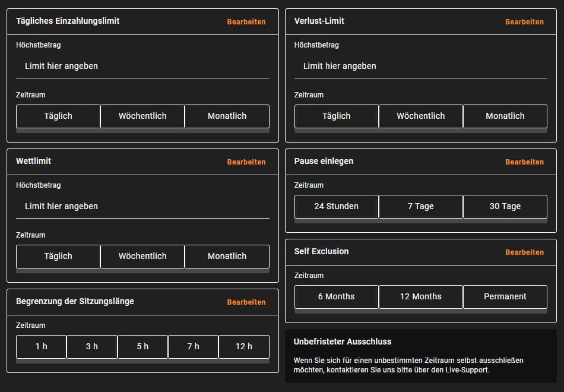Select Wöchentlich under Verlust-Limit Zeitraum
The image size is (564, 392).
420,116
